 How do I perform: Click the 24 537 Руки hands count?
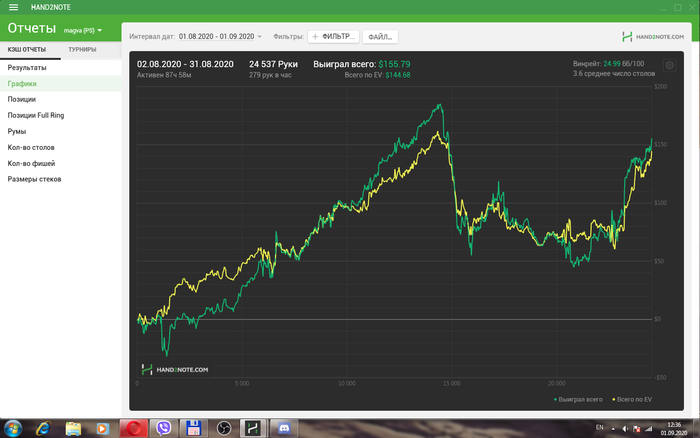coord(273,64)
